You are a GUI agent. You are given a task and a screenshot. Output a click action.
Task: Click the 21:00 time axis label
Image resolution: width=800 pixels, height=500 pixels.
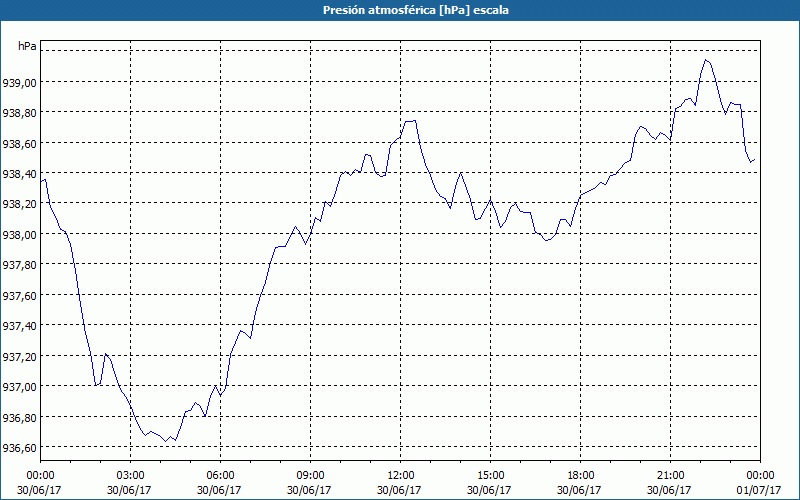(670, 476)
